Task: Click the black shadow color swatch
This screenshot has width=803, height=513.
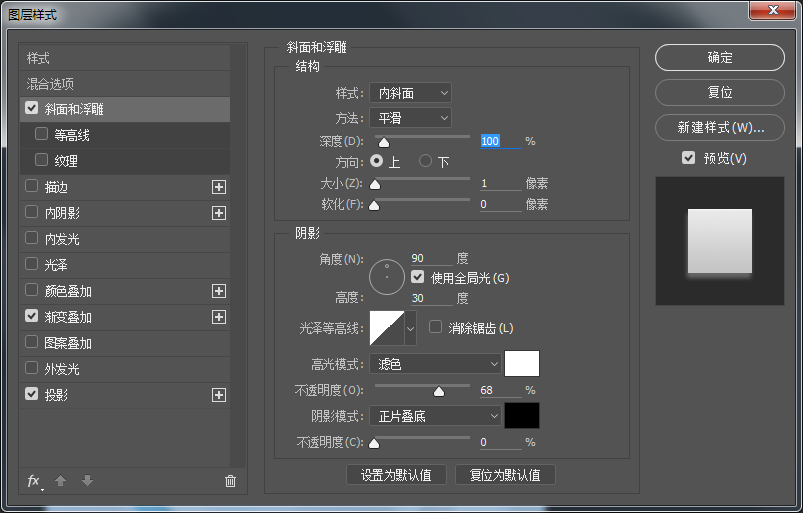Action: 522,415
